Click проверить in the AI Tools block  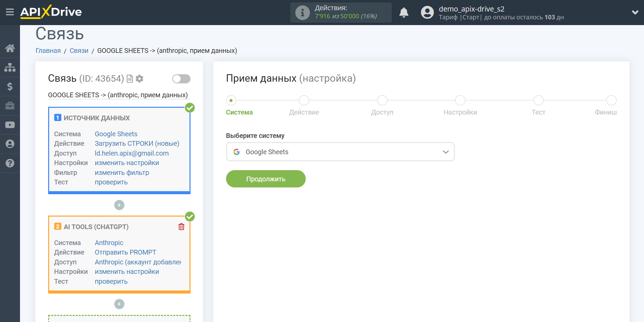[111, 281]
